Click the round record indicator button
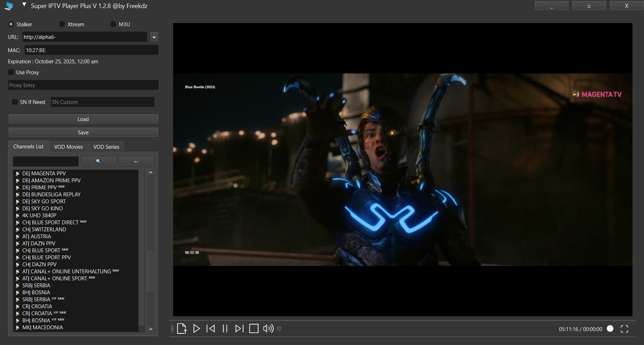Screen dimensions: 644x345 click(610, 329)
